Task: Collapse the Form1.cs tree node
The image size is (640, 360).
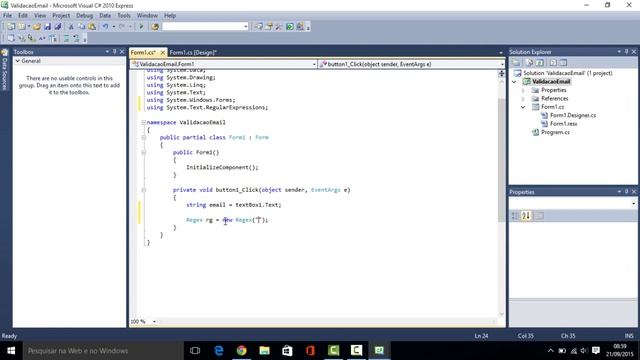Action: coord(523,107)
